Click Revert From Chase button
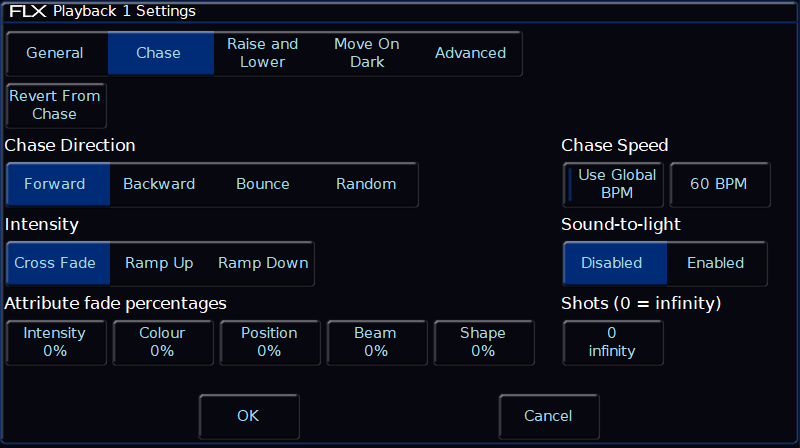Screen dimensions: 800x448 click(55, 105)
